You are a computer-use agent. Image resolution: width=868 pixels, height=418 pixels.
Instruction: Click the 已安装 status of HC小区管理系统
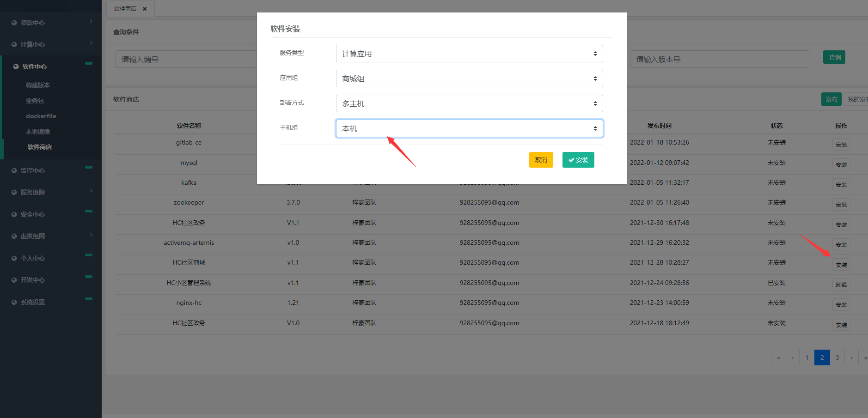pyautogui.click(x=776, y=283)
